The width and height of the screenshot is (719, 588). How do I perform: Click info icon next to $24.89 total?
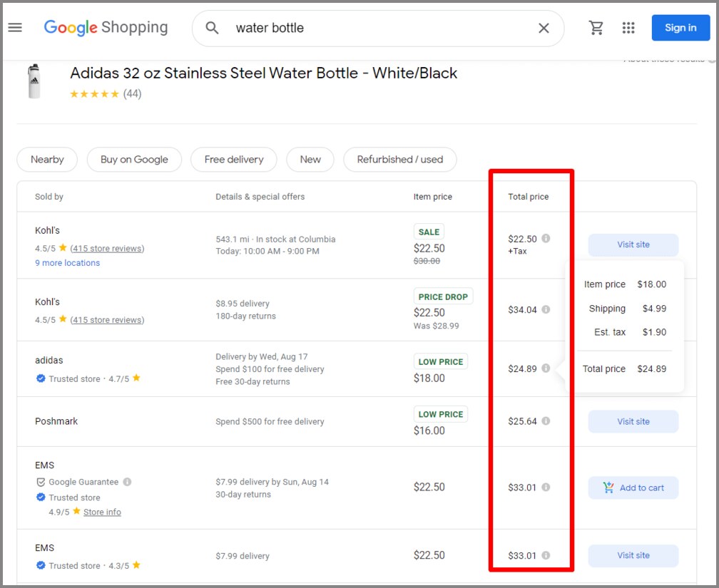(546, 368)
